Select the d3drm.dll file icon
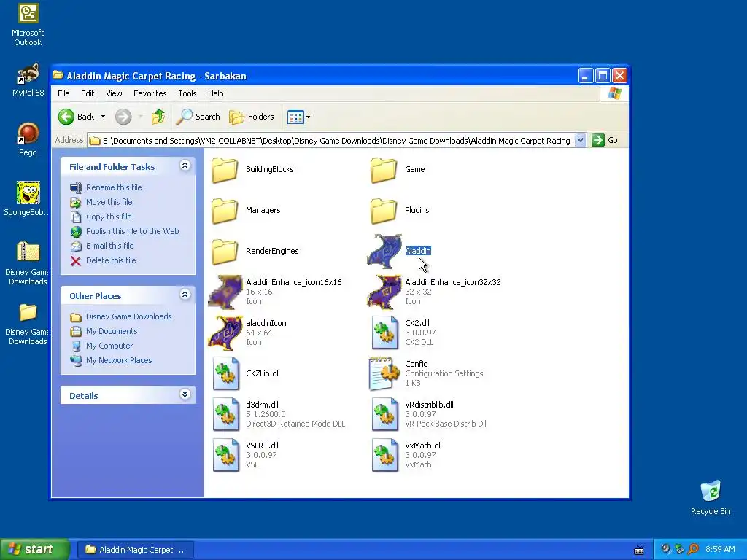The image size is (747, 560). click(x=226, y=415)
